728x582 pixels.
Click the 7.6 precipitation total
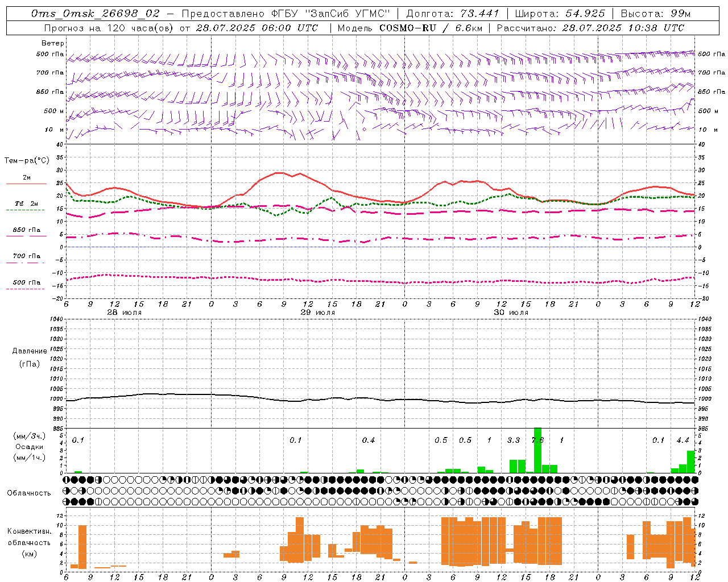[x=537, y=440]
